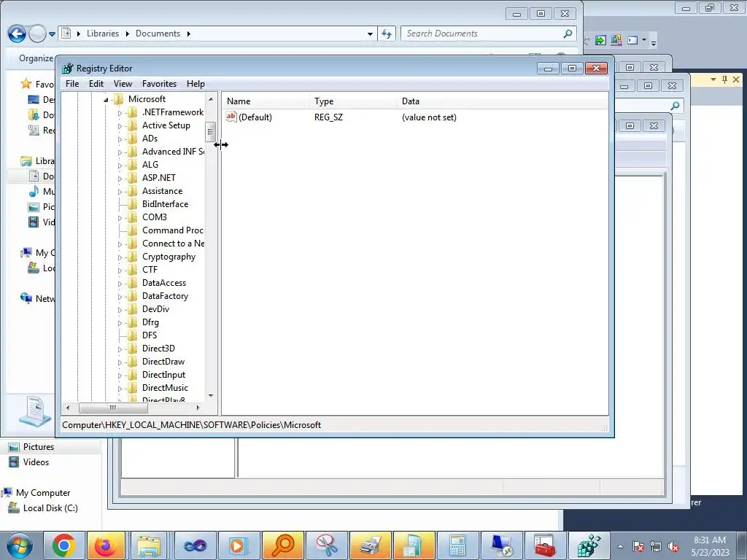Expand the DataFactory key
Screen dimensions: 747x560
[120, 297]
